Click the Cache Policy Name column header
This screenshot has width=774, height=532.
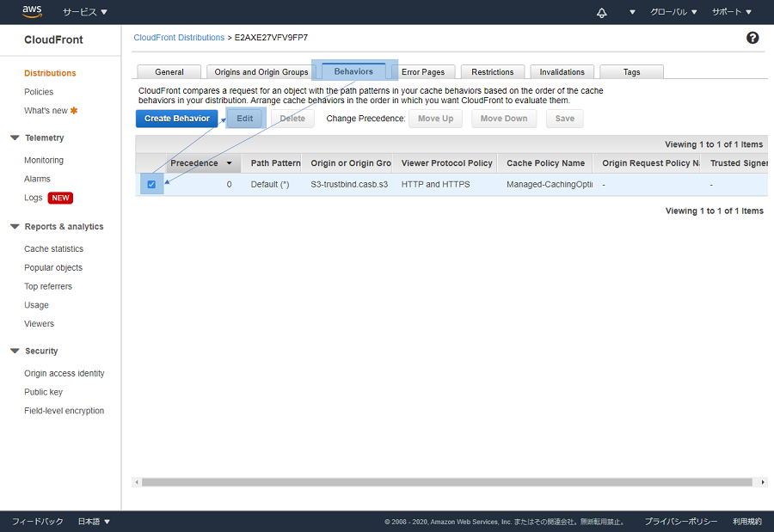click(x=545, y=163)
